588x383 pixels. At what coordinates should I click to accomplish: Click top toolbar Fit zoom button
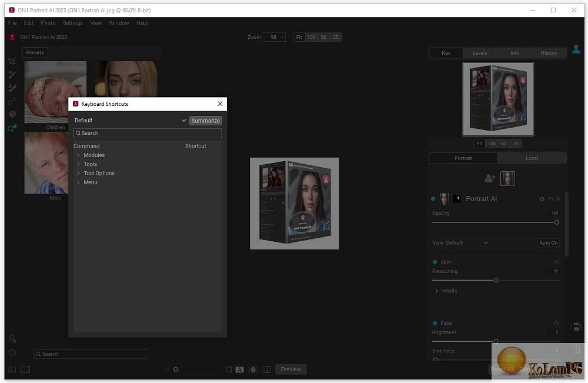point(299,37)
